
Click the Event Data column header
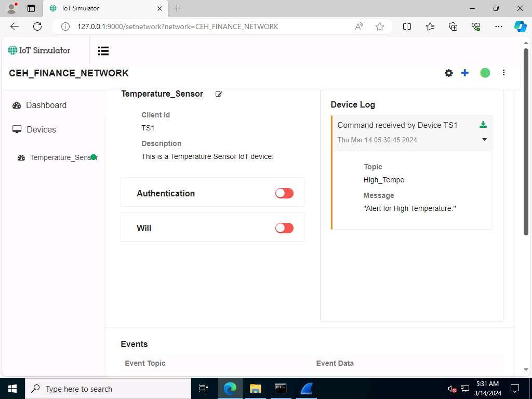click(335, 363)
